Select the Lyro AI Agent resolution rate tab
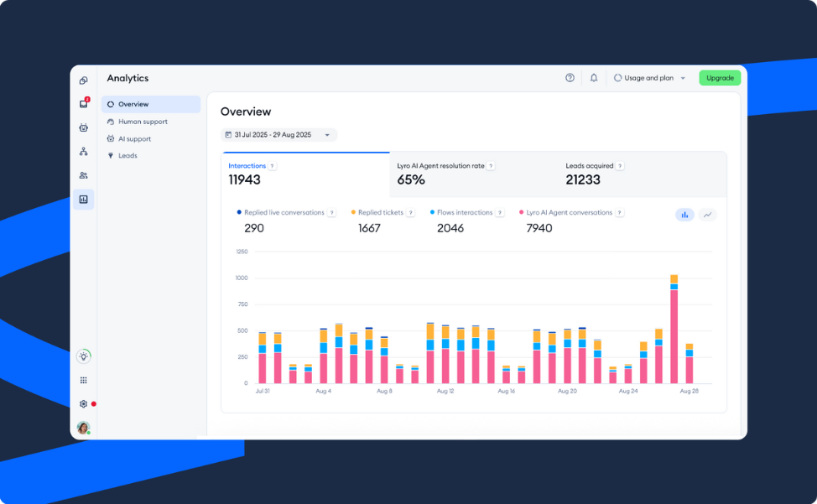Image resolution: width=817 pixels, height=504 pixels. coord(473,174)
